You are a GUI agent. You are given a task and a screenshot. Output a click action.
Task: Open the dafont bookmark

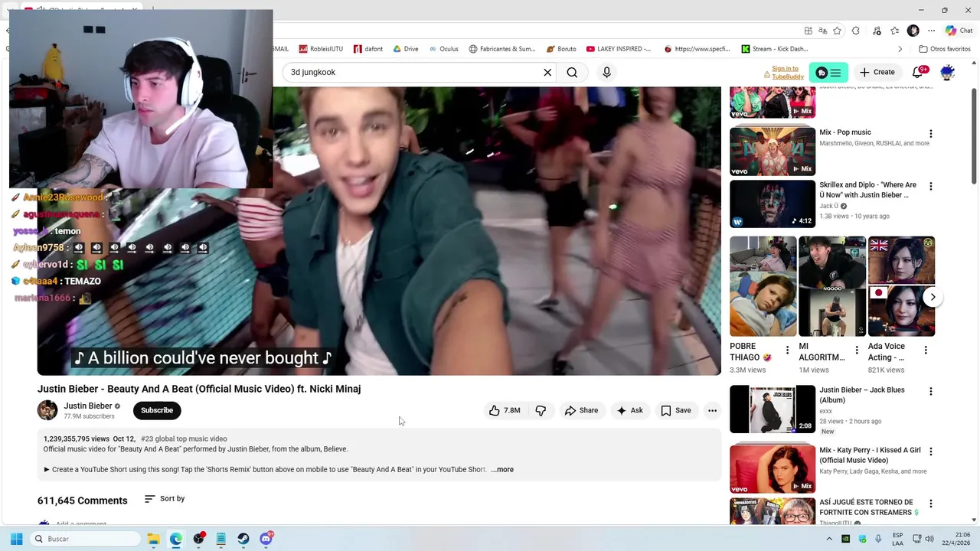click(x=368, y=49)
